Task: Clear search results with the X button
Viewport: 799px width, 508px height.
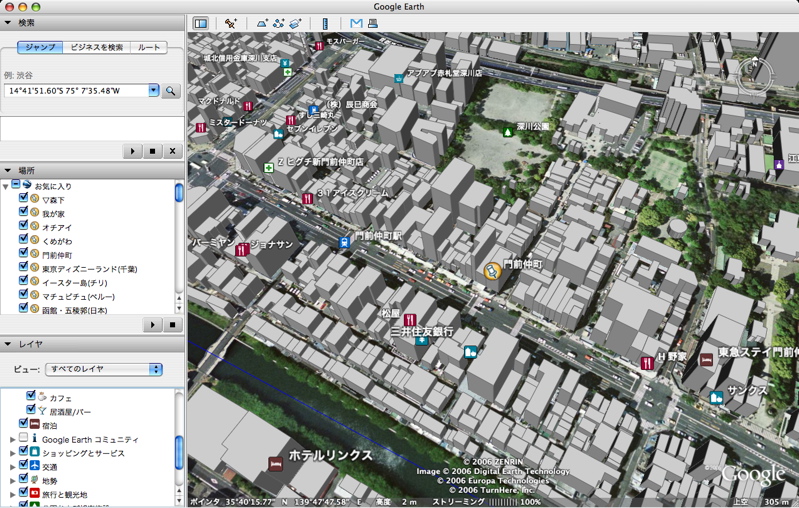Action: coord(172,151)
